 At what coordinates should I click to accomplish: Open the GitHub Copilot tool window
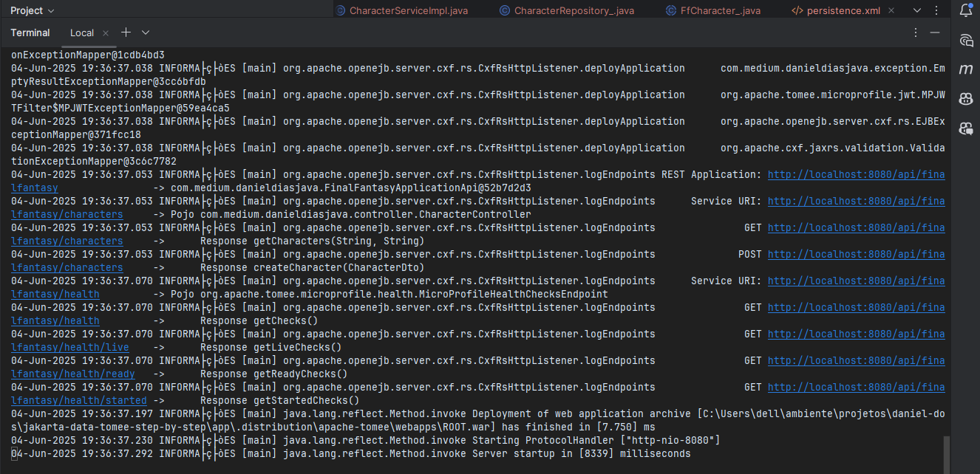(965, 99)
